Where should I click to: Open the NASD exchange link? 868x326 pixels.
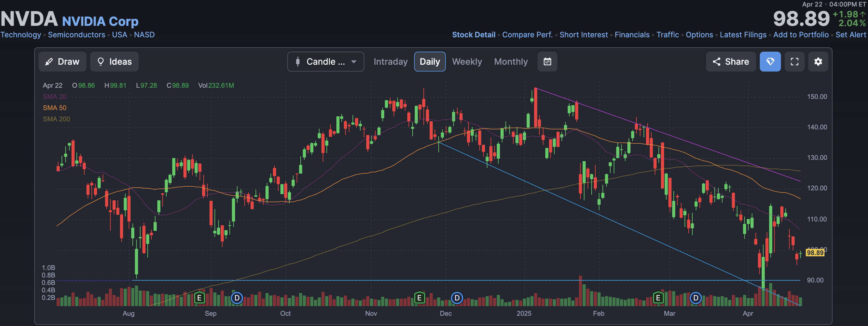(144, 35)
